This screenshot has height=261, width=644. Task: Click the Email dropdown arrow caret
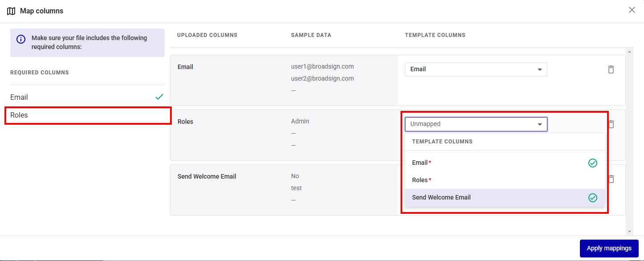[x=539, y=69]
